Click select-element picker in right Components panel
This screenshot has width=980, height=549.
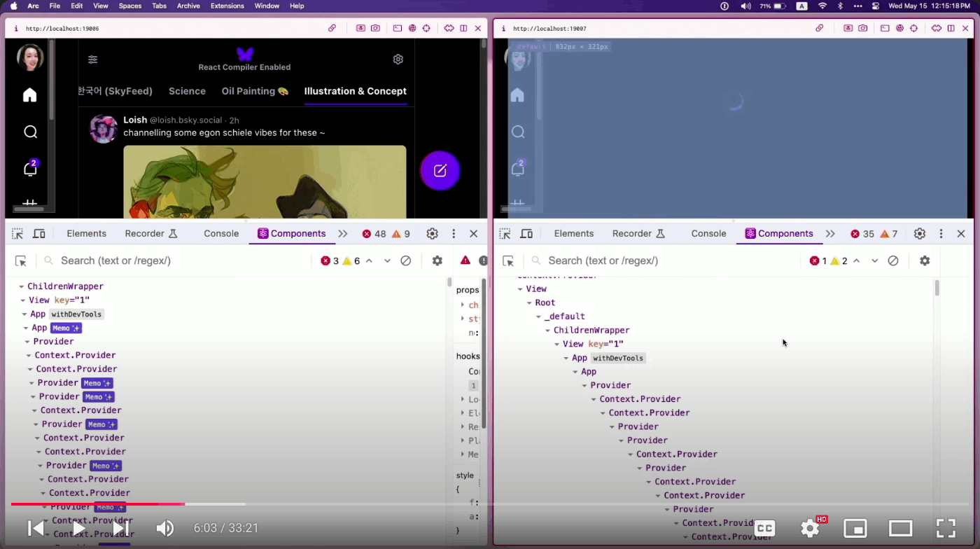[508, 260]
